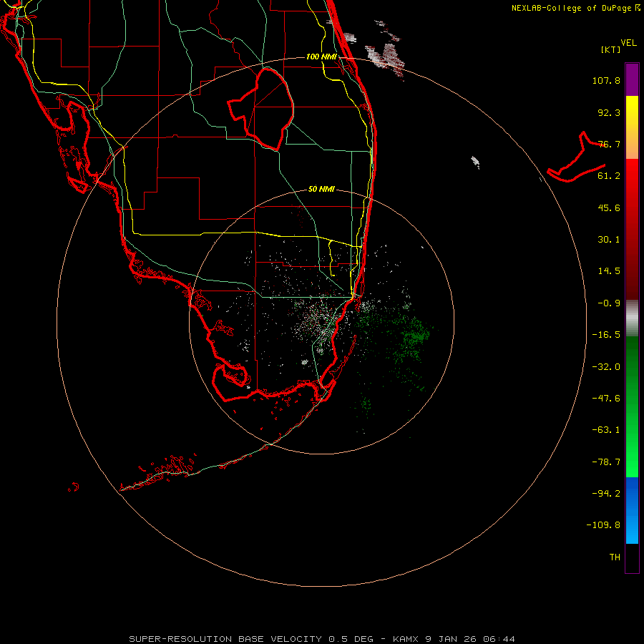Click the 76.7 velocity scale value
This screenshot has width=644, height=644.
pos(609,144)
